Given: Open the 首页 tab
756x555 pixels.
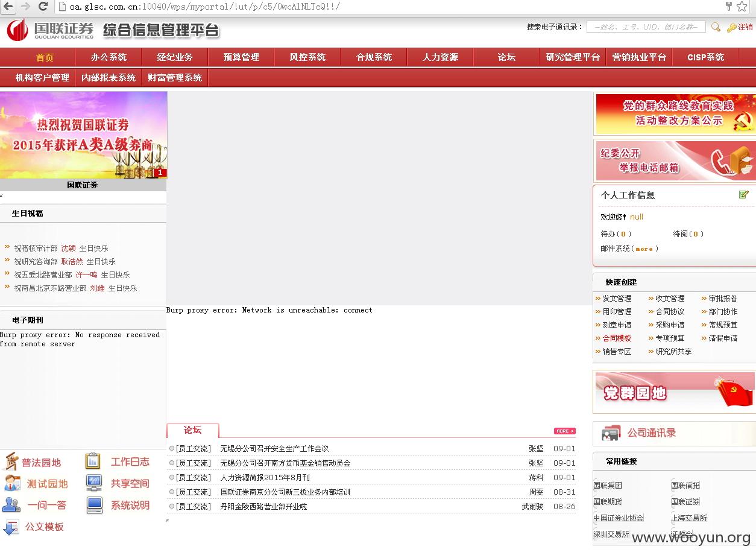Looking at the screenshot, I should [x=45, y=57].
